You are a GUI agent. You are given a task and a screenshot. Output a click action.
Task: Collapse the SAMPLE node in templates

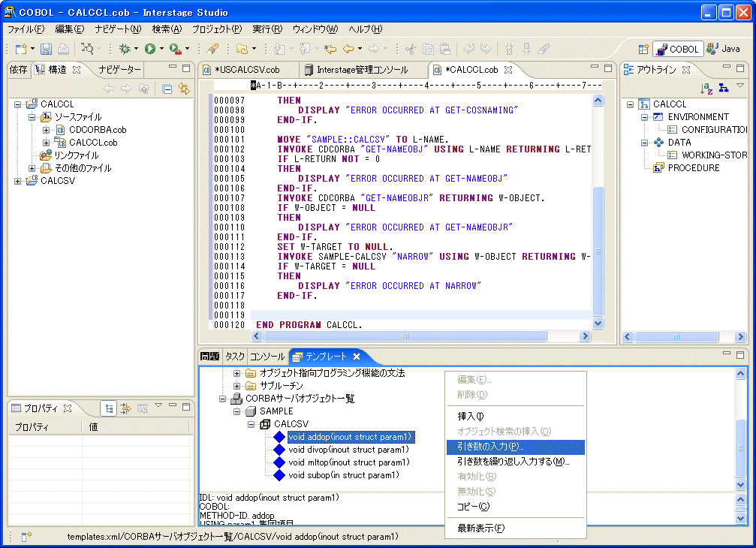pos(236,411)
